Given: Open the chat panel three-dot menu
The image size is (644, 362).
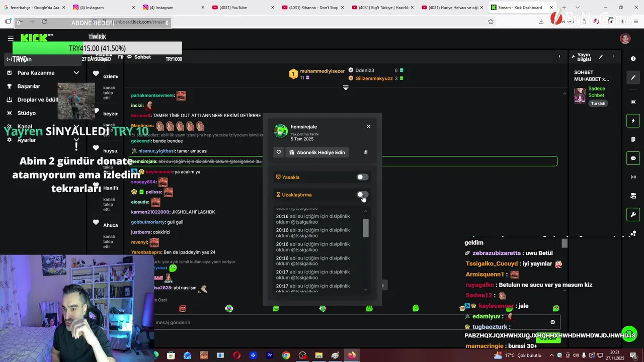Looking at the screenshot, I should (559, 57).
